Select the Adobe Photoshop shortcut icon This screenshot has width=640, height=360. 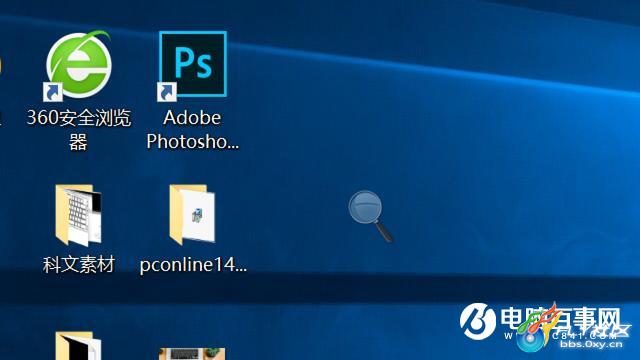click(192, 66)
